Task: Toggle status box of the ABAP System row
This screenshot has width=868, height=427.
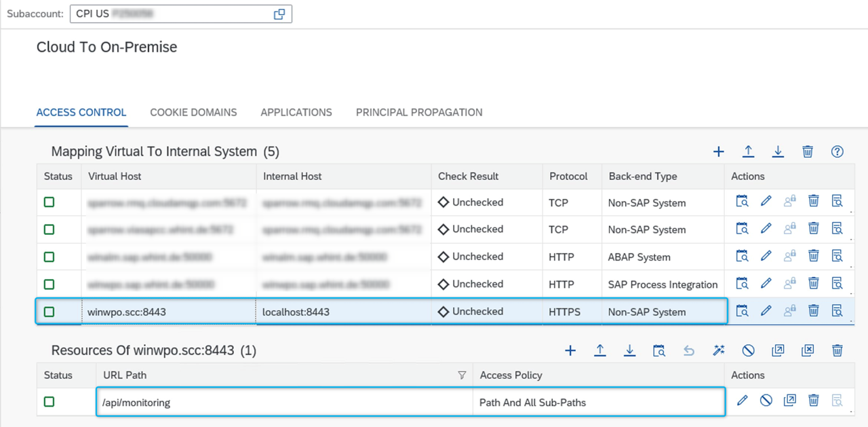Action: [49, 257]
